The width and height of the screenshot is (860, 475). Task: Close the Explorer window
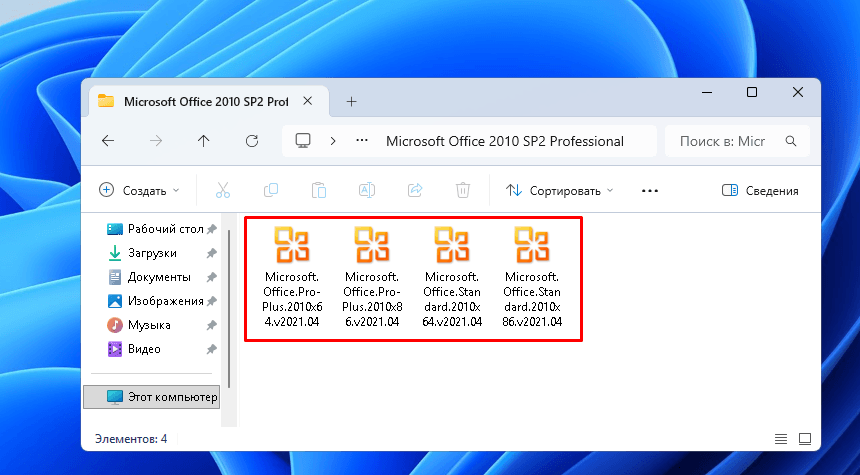(x=798, y=92)
